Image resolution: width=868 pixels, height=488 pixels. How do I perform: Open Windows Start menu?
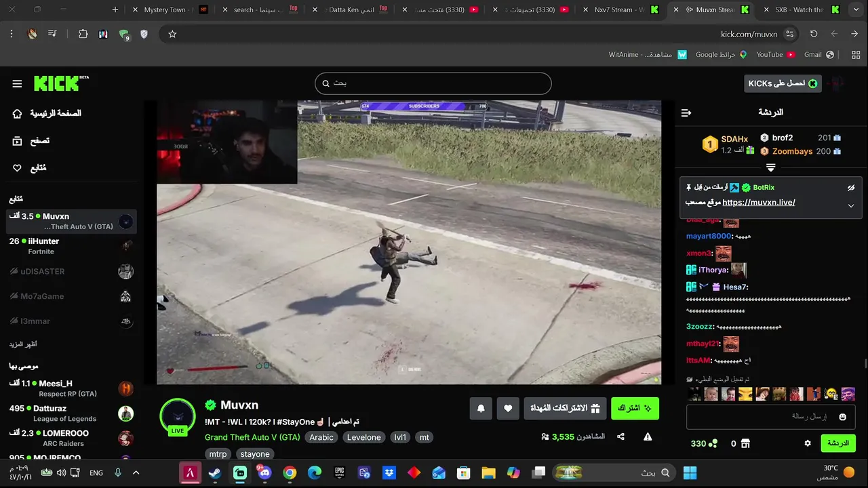[690, 472]
